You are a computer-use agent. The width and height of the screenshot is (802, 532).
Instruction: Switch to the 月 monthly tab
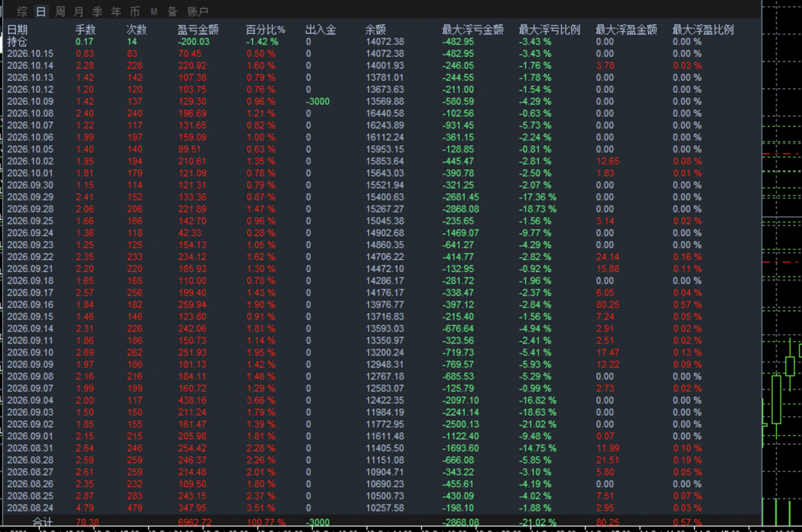point(79,11)
